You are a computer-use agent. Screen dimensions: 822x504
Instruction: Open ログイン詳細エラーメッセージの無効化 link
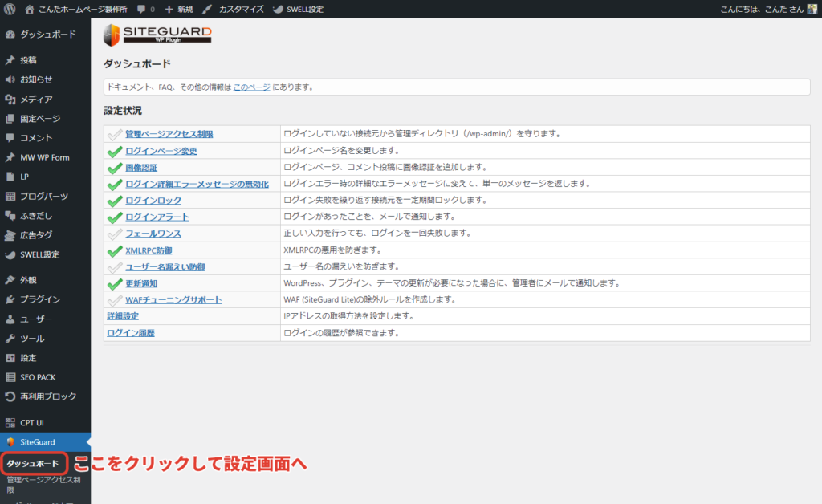[x=197, y=184]
